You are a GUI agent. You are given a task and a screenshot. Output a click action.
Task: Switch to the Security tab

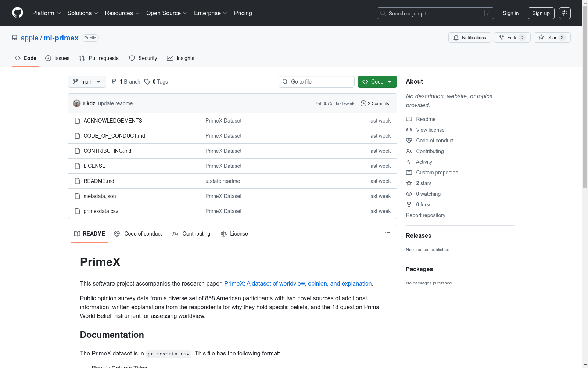click(143, 58)
